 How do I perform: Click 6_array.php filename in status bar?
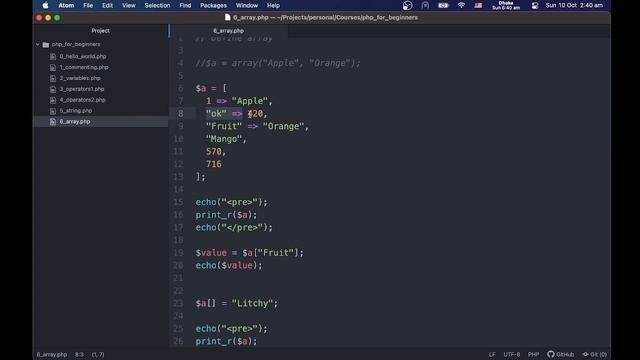tap(52, 354)
